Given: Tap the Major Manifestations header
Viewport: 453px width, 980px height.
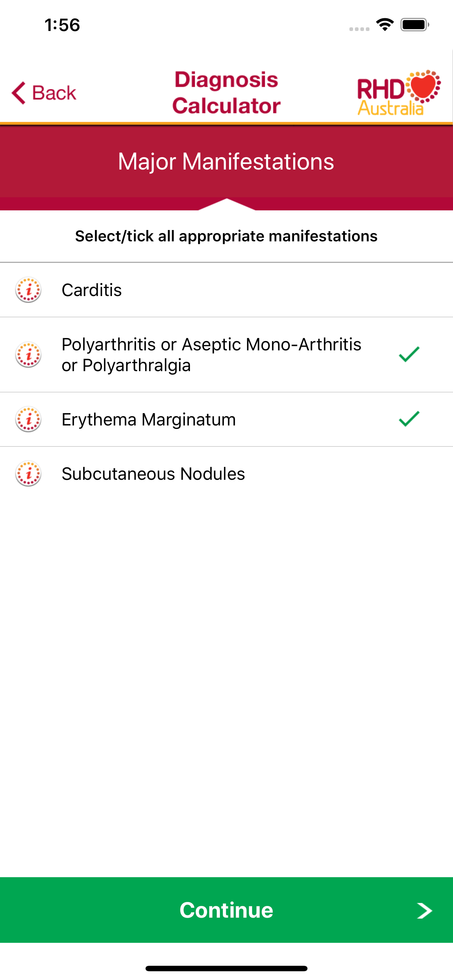Looking at the screenshot, I should click(x=226, y=162).
